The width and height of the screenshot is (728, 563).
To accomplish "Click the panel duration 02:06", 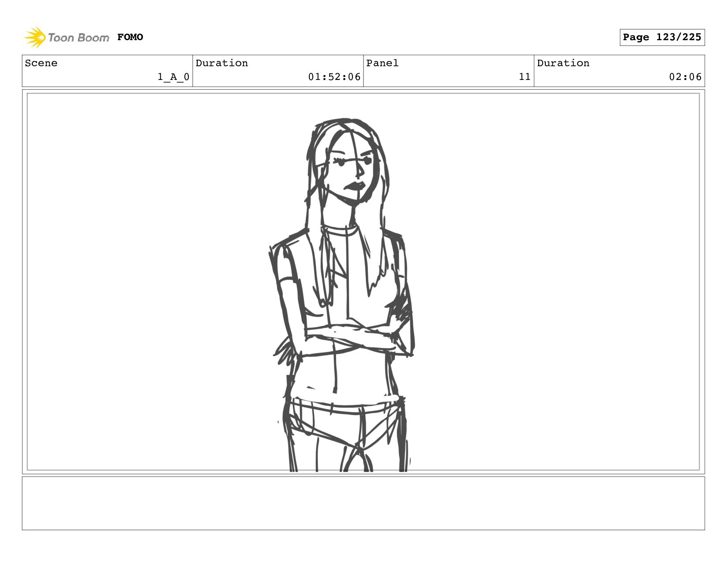I will pyautogui.click(x=685, y=77).
